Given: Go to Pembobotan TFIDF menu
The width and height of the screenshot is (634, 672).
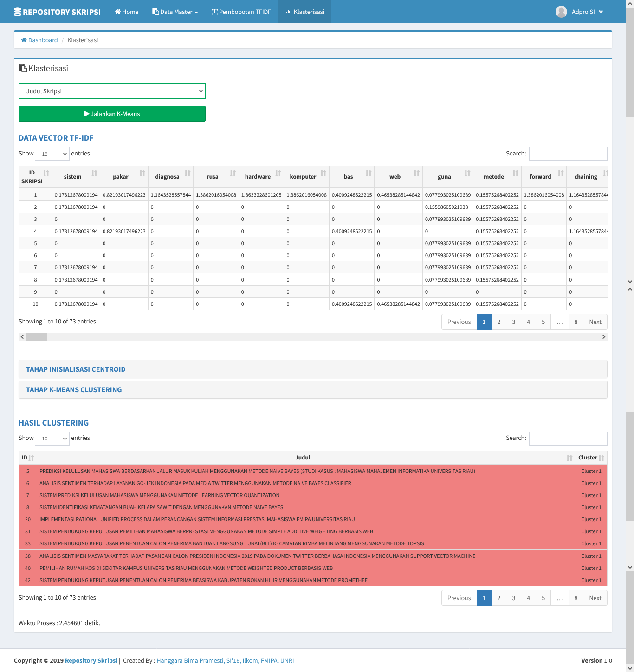Looking at the screenshot, I should [x=241, y=12].
